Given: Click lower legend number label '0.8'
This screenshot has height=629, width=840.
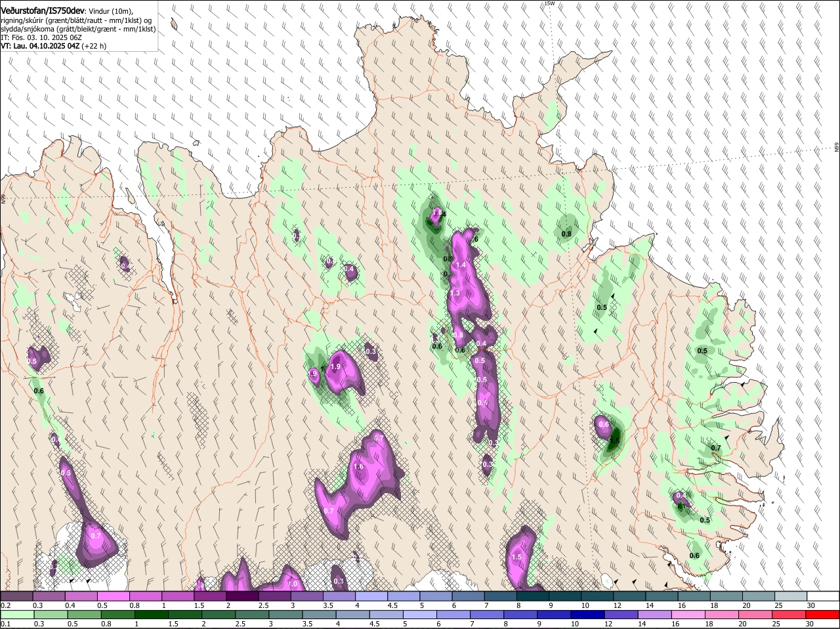Looking at the screenshot, I should click(x=108, y=624).
